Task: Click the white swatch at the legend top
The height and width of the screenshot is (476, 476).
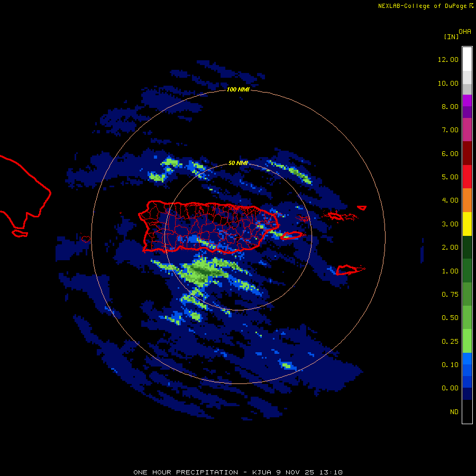Action: (467, 59)
